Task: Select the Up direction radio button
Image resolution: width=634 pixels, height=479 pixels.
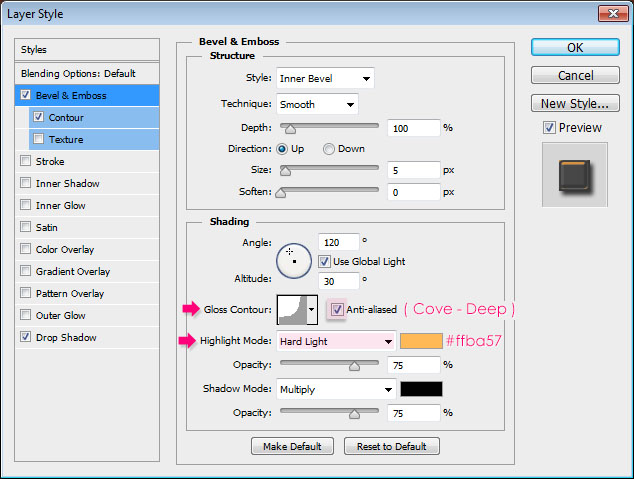Action: (282, 149)
